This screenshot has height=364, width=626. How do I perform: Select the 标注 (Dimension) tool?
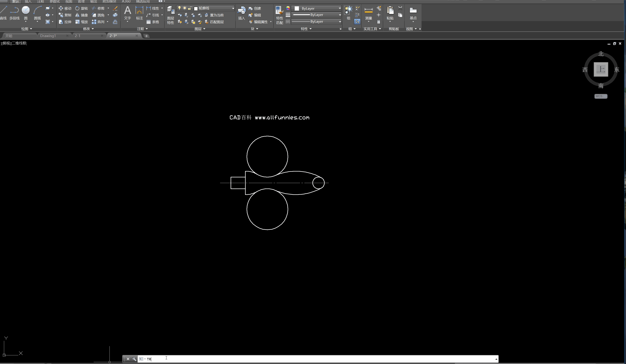pyautogui.click(x=139, y=13)
